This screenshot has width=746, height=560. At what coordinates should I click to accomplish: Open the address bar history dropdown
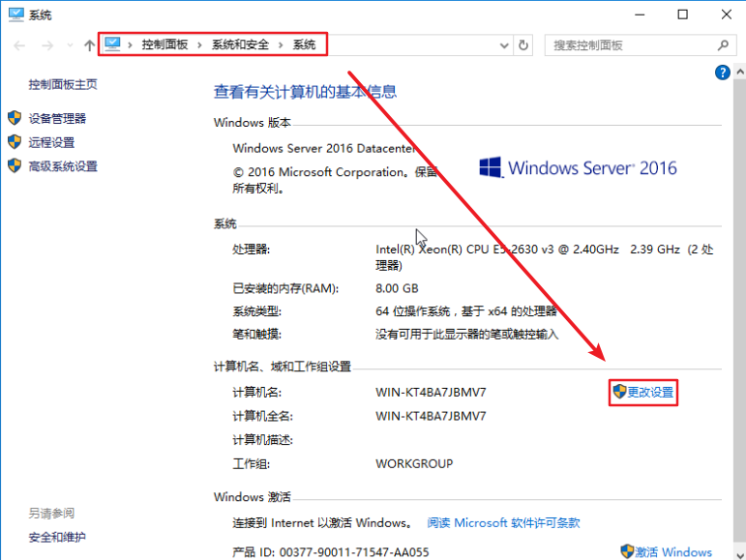coord(504,45)
